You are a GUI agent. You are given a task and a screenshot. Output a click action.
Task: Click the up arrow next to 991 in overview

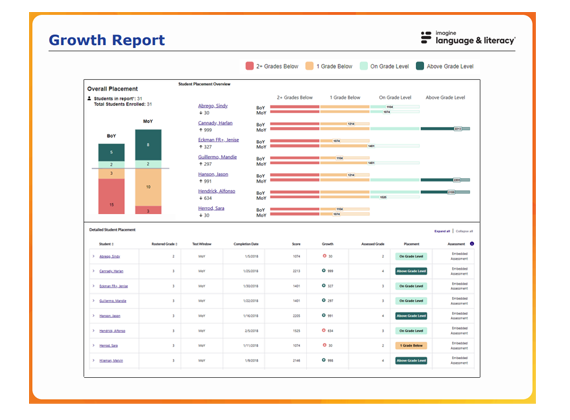click(201, 181)
